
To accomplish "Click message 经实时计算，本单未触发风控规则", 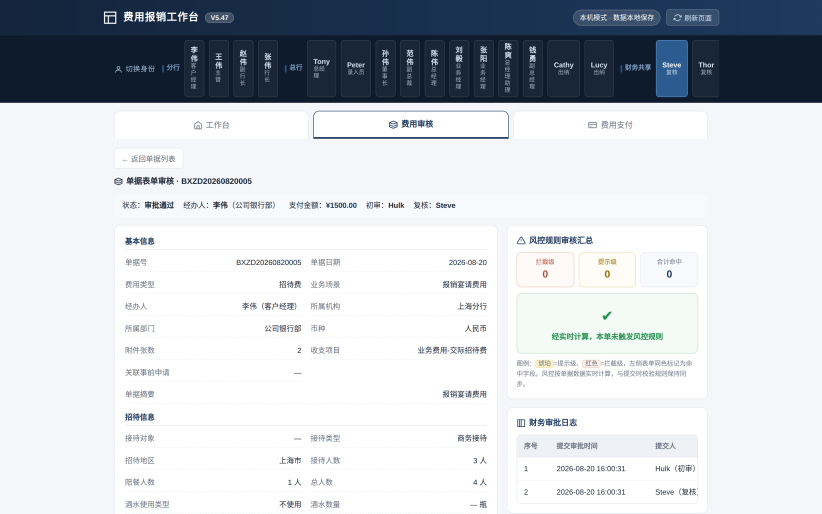I will point(607,337).
